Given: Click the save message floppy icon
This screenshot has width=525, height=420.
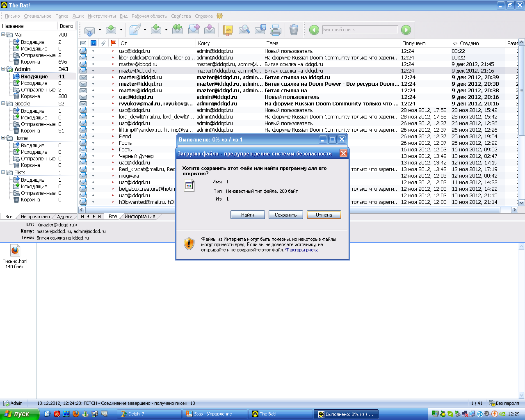Looking at the screenshot, I should [x=260, y=30].
